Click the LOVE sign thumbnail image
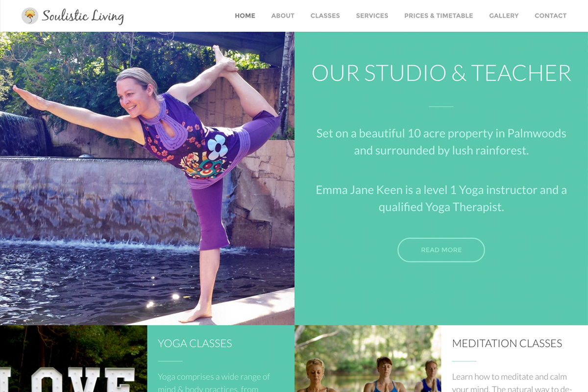Screen dimensions: 588x392 pos(73,359)
